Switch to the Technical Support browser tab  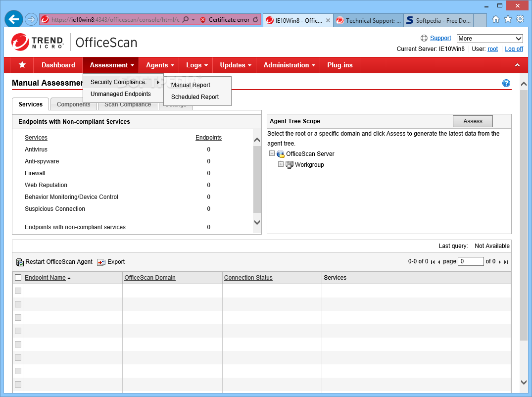(369, 21)
